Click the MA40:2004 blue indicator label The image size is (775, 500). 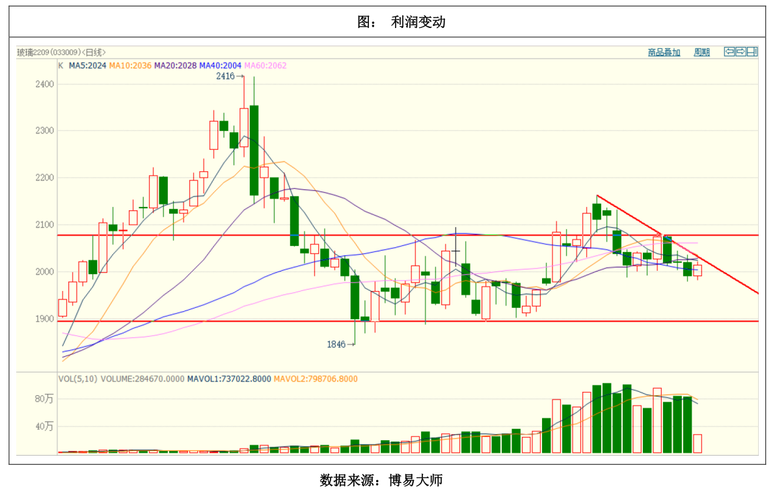point(220,66)
